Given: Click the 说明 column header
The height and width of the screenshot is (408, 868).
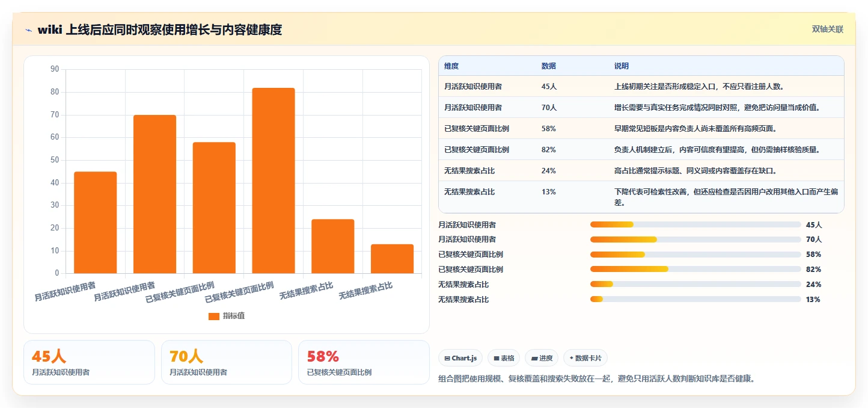Looking at the screenshot, I should point(622,66).
